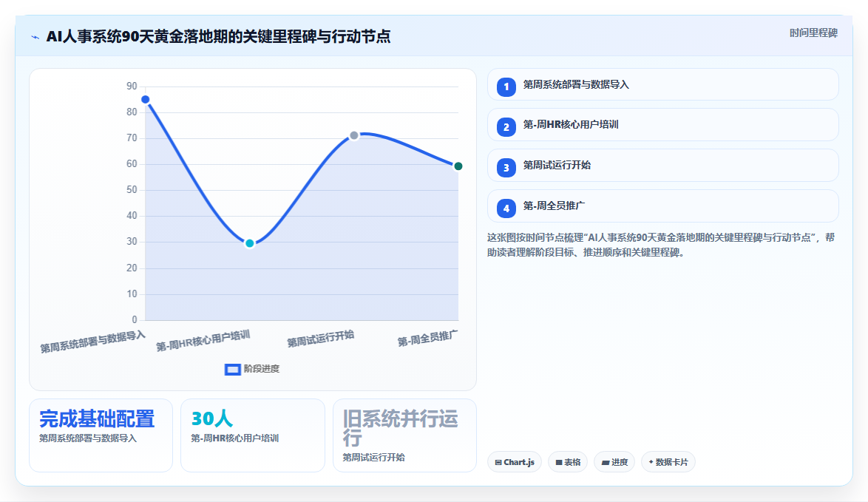868x502 pixels.
Task: Click the 阶段进度 legend color box
Action: click(232, 369)
